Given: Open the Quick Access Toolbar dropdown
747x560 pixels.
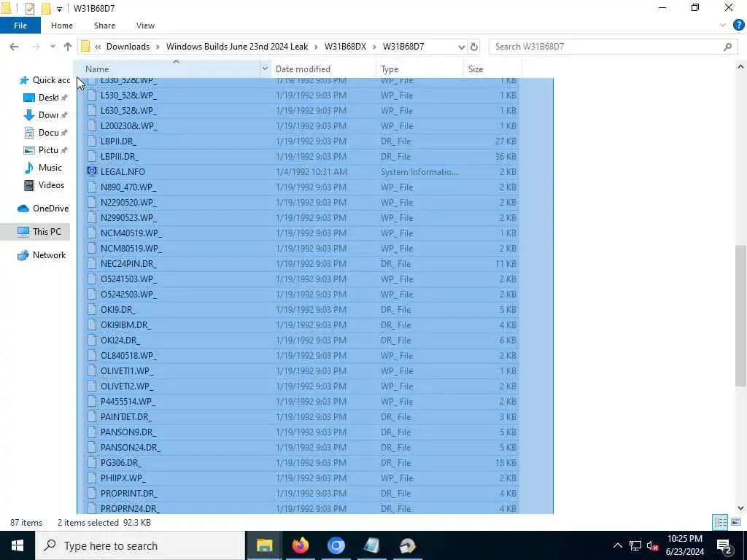Looking at the screenshot, I should (x=59, y=9).
